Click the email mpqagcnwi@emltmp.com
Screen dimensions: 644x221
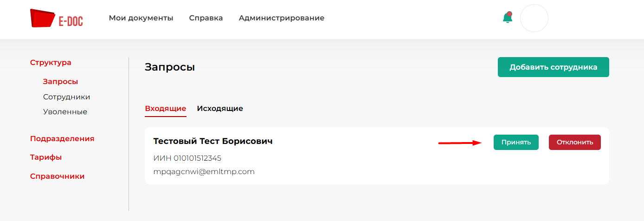(x=204, y=172)
